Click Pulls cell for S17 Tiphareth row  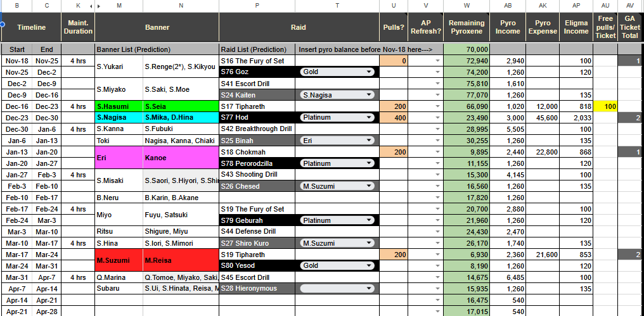pyautogui.click(x=394, y=106)
